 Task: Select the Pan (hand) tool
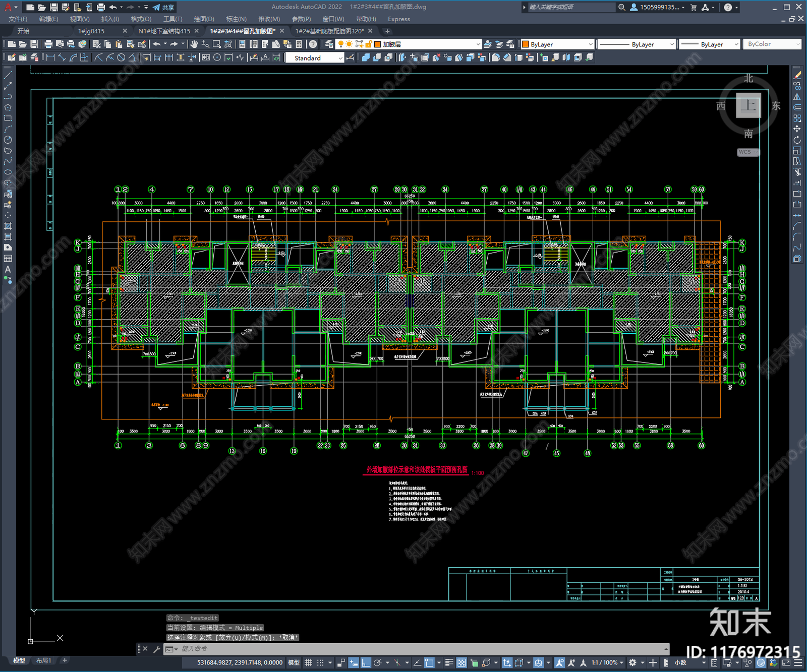[x=194, y=44]
